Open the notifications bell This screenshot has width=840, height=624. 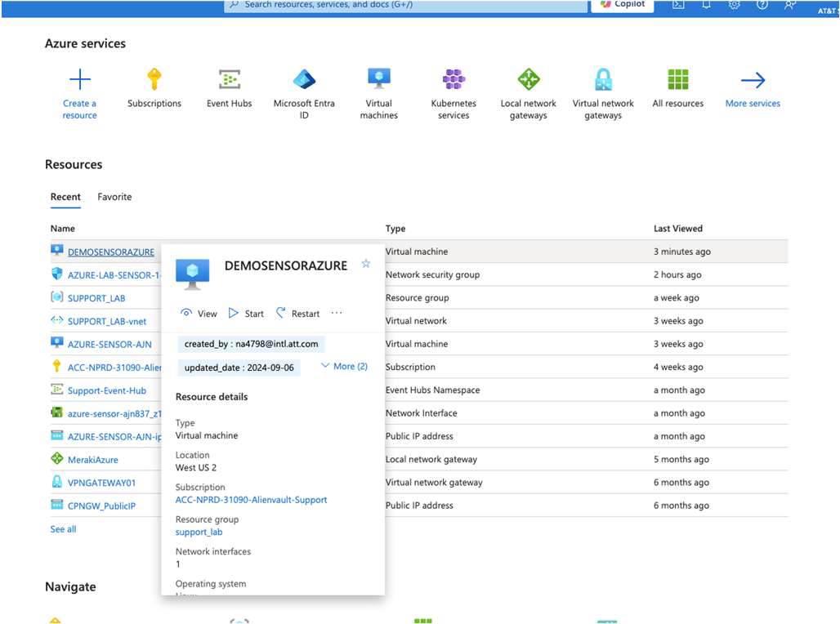coord(705,5)
